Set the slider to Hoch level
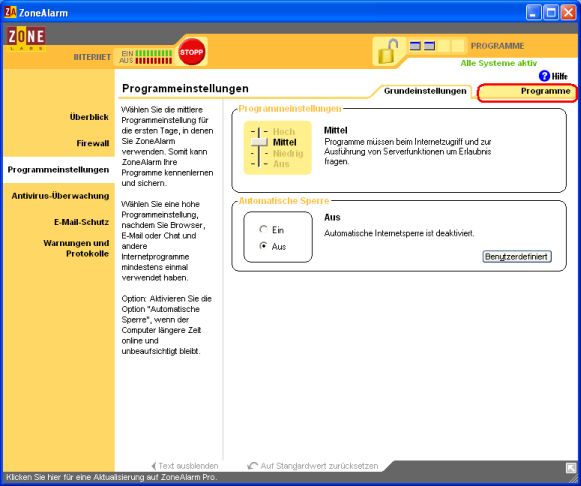The height and width of the screenshot is (486, 581). pos(284,132)
